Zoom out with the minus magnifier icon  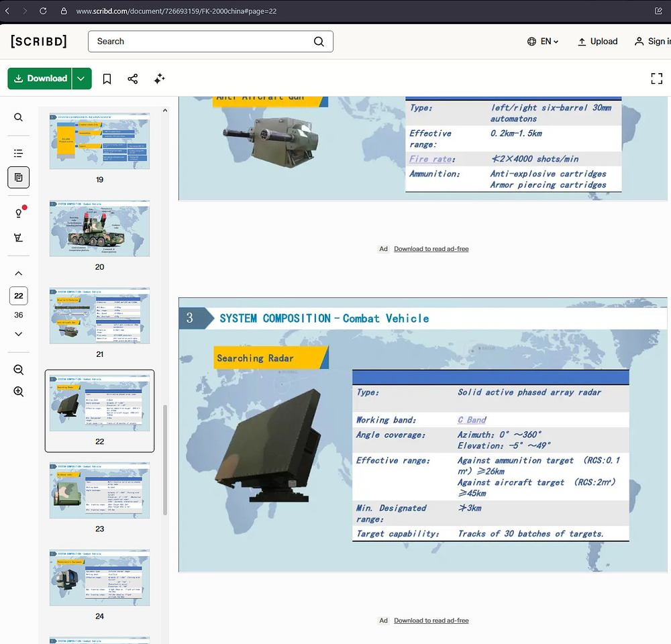click(x=18, y=370)
